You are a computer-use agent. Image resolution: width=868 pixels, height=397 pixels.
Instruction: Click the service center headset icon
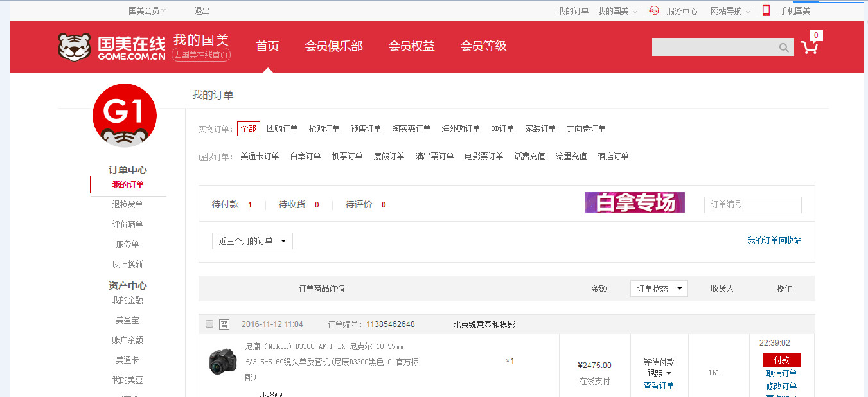point(654,11)
